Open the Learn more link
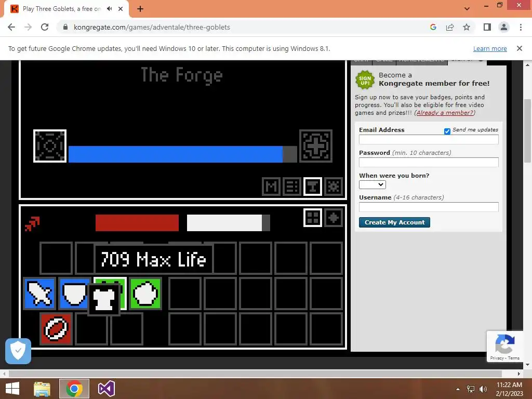This screenshot has width=532, height=399. pos(490,48)
